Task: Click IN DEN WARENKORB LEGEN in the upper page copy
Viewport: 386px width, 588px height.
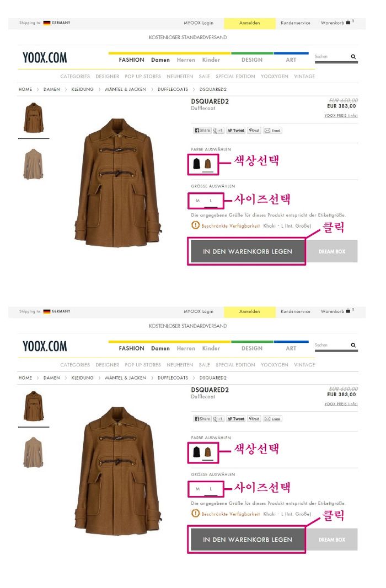Action: 247,251
